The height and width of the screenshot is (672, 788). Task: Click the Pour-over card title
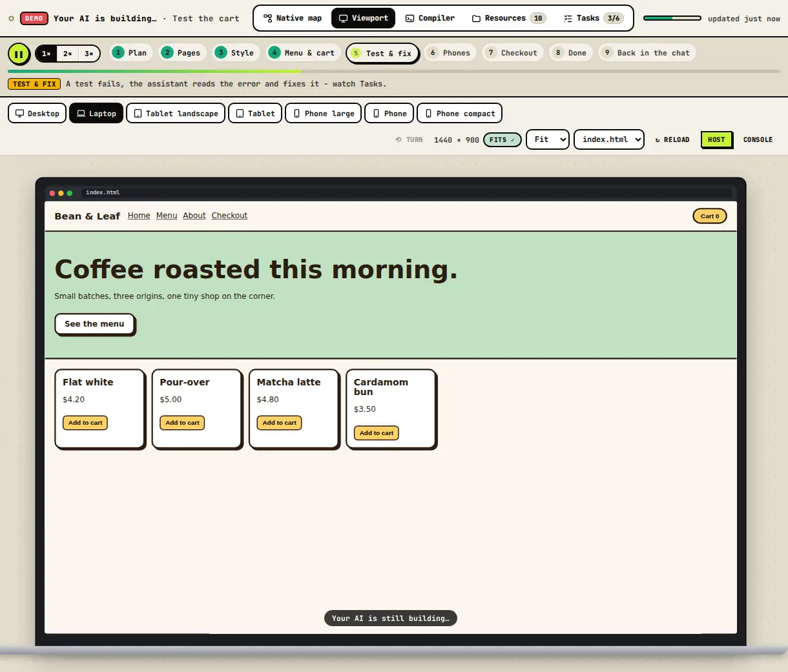(185, 382)
